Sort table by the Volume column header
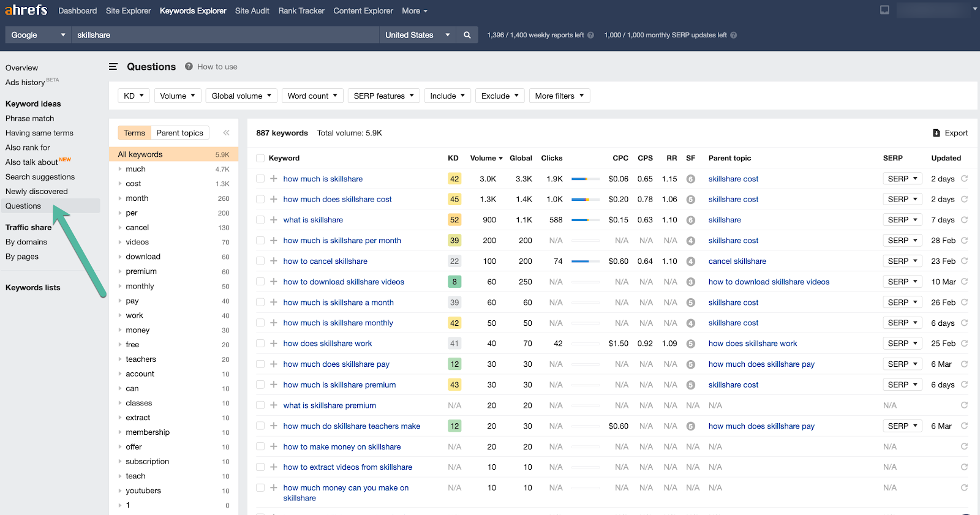Viewport: 980px width, 515px height. 486,158
